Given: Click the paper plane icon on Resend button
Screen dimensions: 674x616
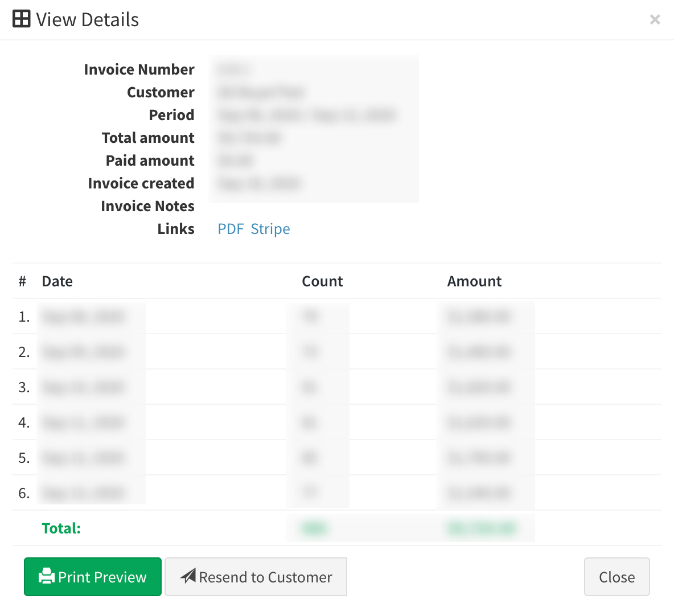Looking at the screenshot, I should (x=188, y=576).
